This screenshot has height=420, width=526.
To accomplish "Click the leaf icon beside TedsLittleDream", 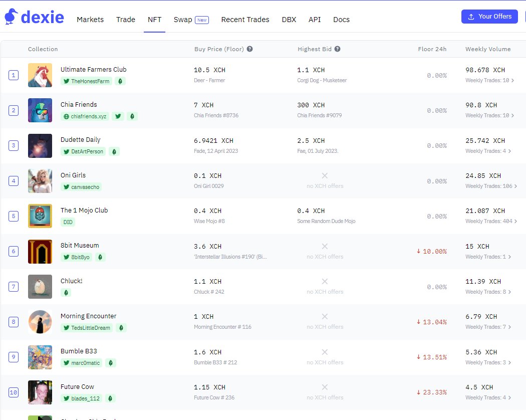I will click(121, 328).
